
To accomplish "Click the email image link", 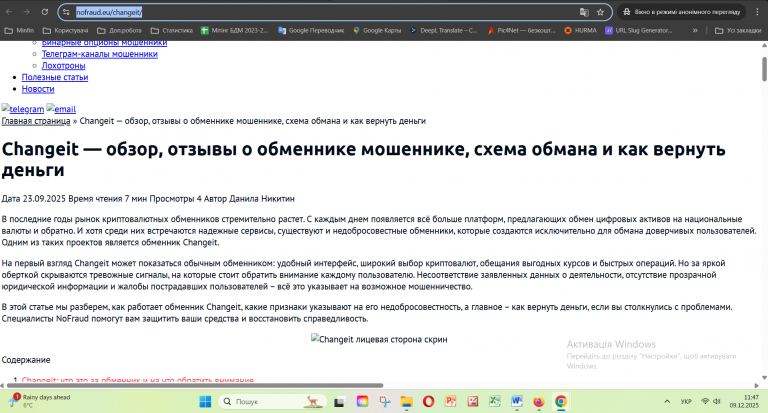I will tap(61, 109).
